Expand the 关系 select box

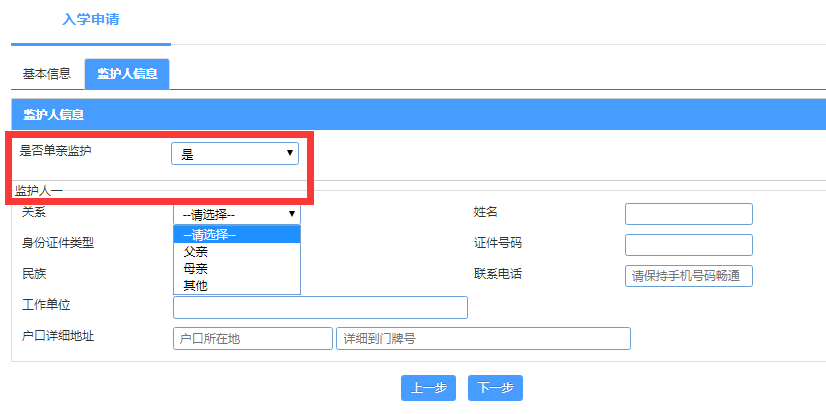(236, 214)
